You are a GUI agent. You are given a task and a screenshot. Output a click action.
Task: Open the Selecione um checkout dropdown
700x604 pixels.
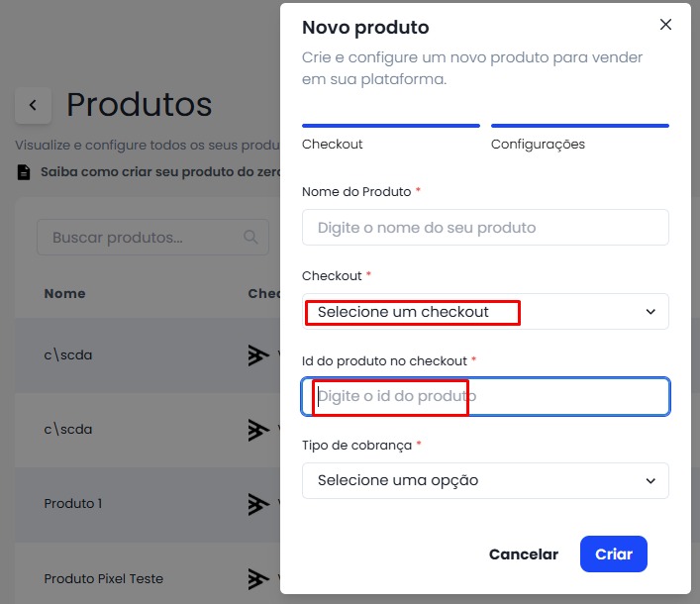[x=485, y=312]
